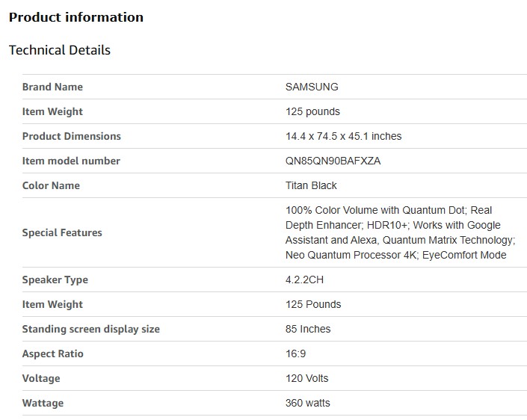The image size is (527, 420).
Task: Click the Speaker Type label
Action: pos(55,280)
